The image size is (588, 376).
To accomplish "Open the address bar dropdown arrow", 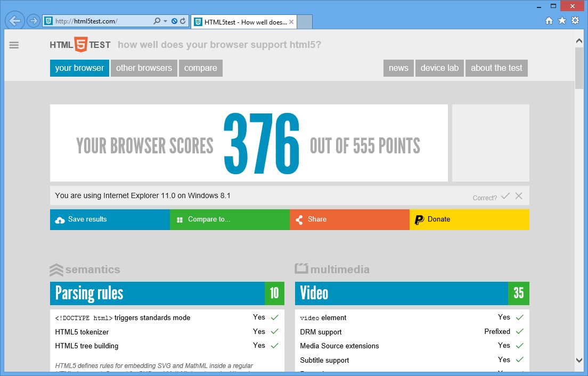I will pyautogui.click(x=165, y=20).
